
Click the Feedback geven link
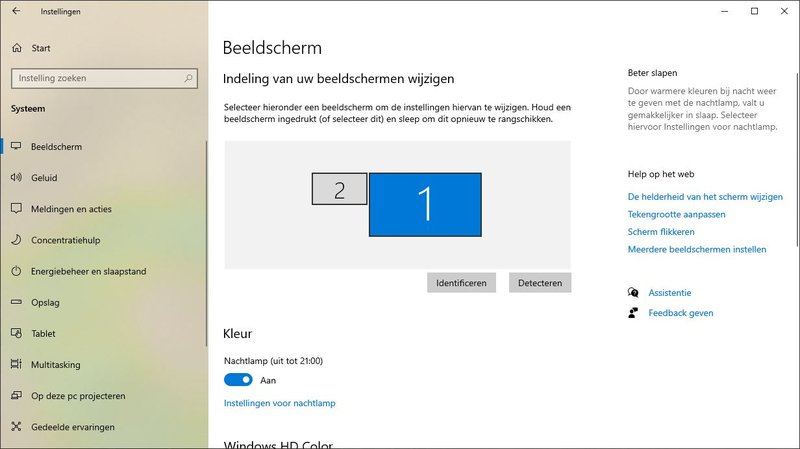(681, 313)
